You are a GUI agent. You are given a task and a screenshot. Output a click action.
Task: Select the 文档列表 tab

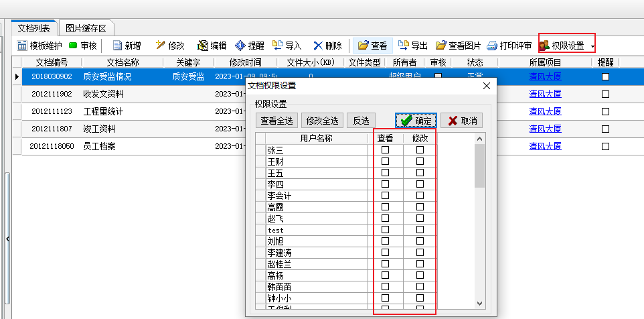(x=34, y=27)
